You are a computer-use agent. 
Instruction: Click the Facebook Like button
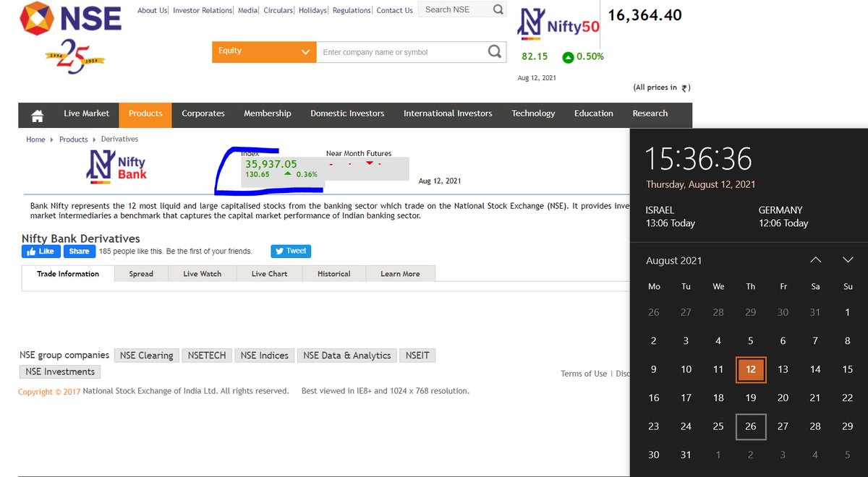click(x=40, y=252)
